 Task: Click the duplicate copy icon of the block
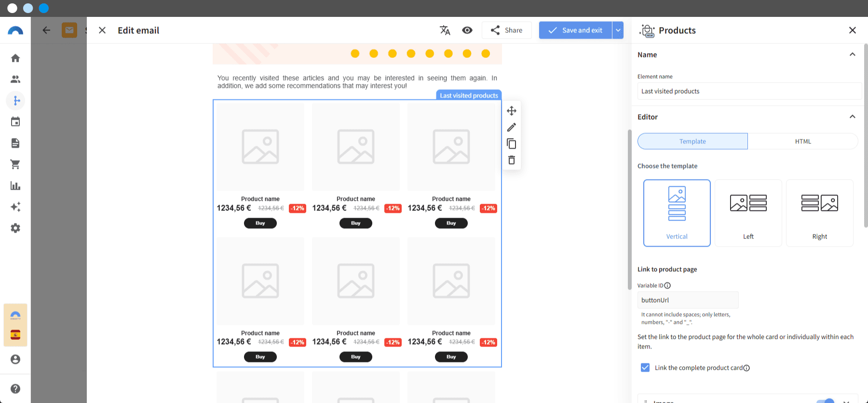pos(512,144)
